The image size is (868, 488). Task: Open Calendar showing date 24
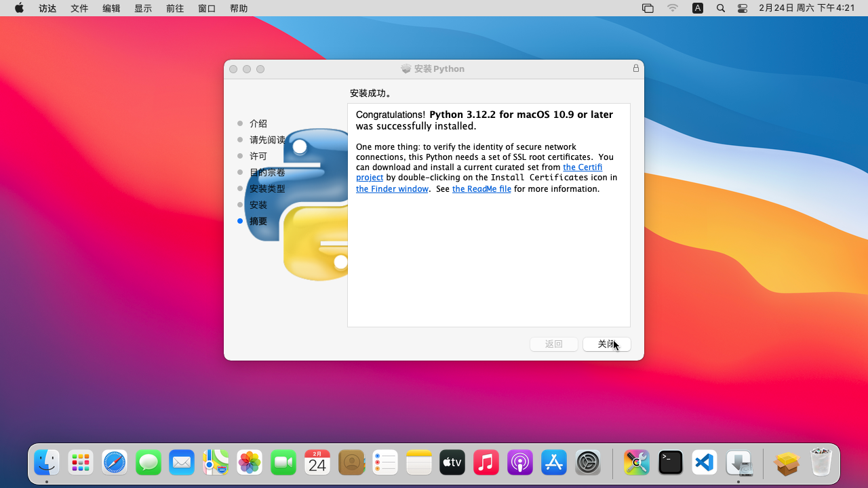point(317,463)
